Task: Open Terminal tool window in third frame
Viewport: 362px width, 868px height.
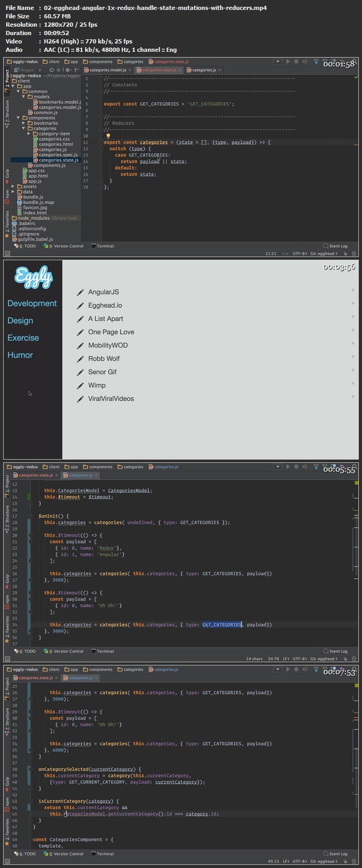Action: 103,651
